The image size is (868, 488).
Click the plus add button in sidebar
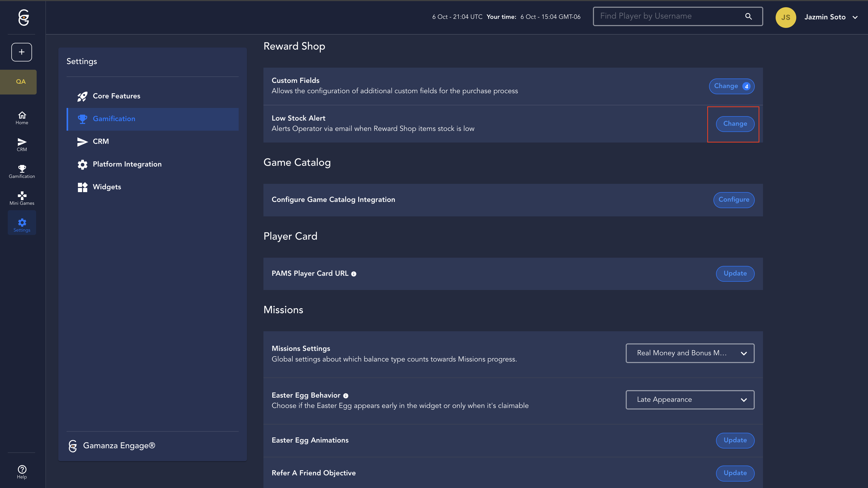[22, 52]
